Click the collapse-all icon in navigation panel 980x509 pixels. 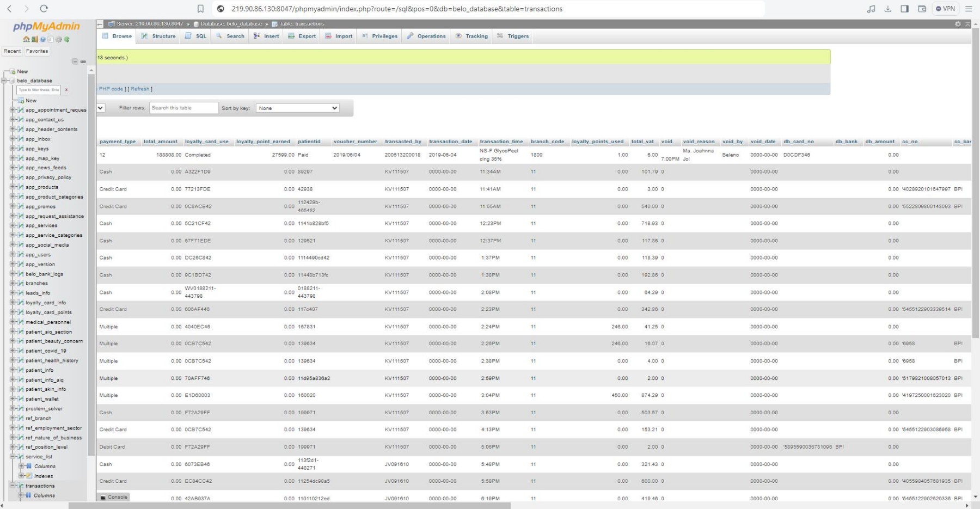click(75, 62)
